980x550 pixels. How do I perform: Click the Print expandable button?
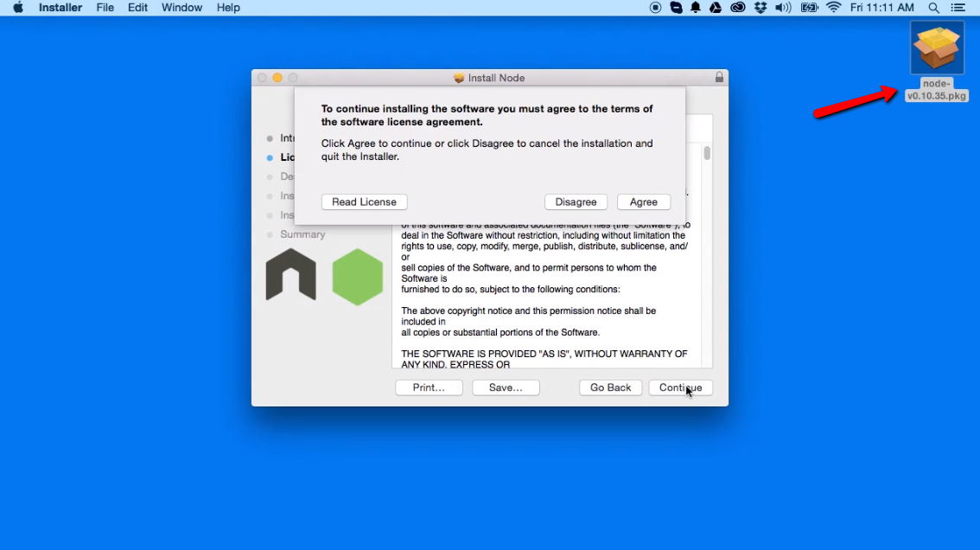pyautogui.click(x=429, y=387)
